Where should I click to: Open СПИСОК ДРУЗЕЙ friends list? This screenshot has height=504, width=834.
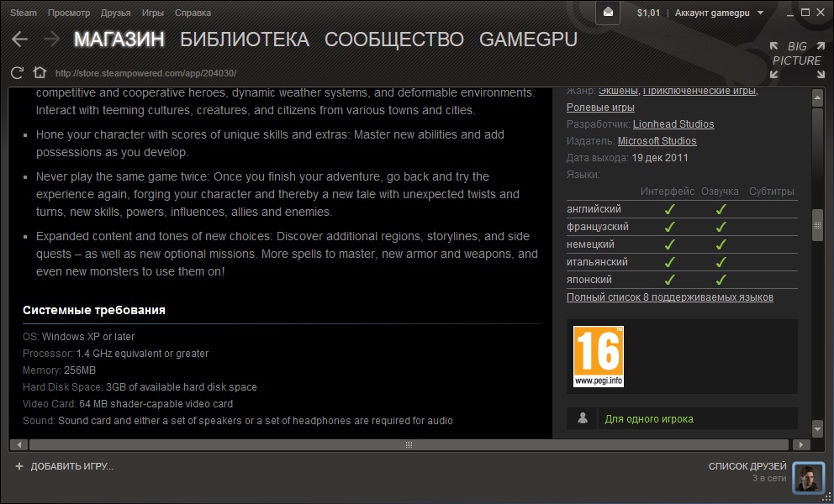(747, 466)
